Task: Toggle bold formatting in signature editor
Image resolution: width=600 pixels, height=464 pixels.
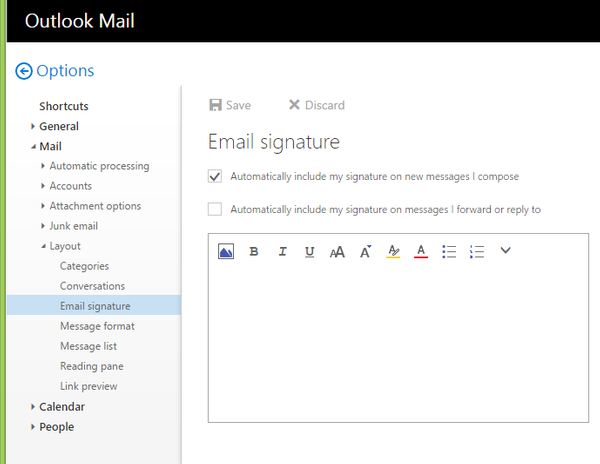Action: click(x=254, y=252)
